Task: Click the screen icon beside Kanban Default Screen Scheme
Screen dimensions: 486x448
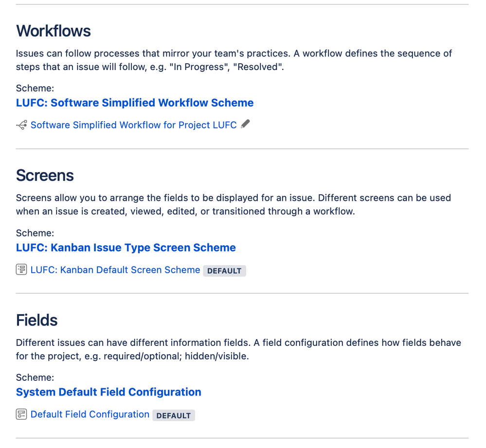Action: click(21, 269)
